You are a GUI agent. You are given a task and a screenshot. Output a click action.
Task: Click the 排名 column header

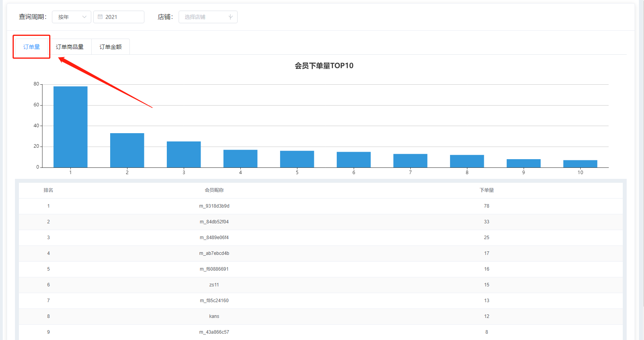[x=48, y=190]
